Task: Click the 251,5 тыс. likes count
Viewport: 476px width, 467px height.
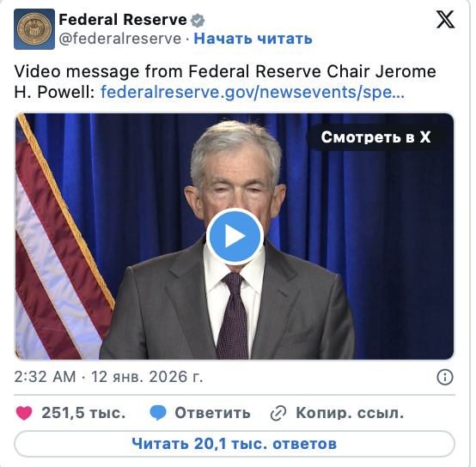Action: point(83,413)
